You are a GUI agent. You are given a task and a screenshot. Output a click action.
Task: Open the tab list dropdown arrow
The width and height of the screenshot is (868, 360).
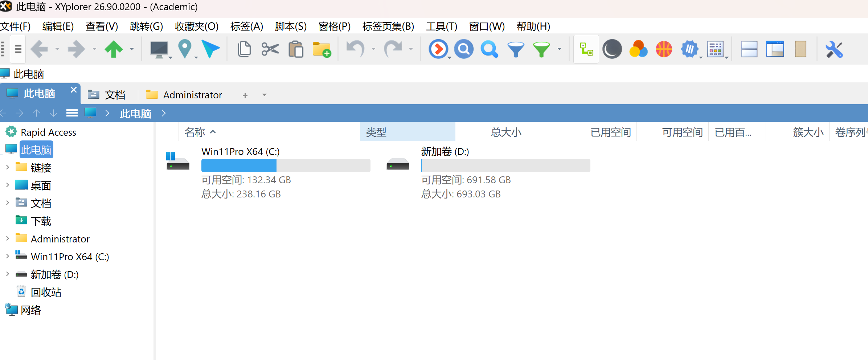(264, 95)
